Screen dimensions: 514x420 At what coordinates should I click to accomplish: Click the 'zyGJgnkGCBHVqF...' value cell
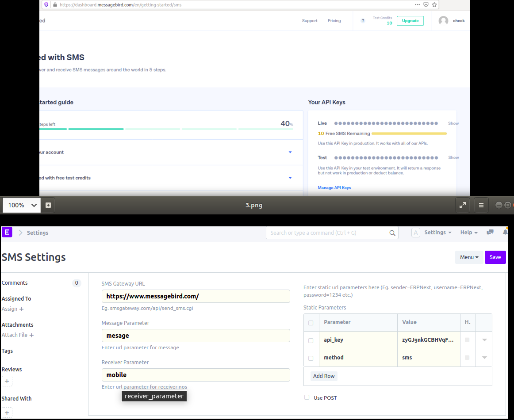429,340
